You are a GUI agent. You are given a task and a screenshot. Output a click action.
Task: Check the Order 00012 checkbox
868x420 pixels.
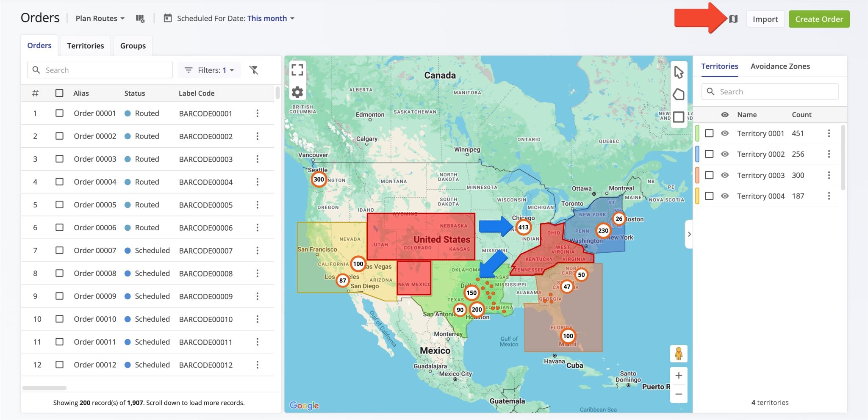point(59,365)
